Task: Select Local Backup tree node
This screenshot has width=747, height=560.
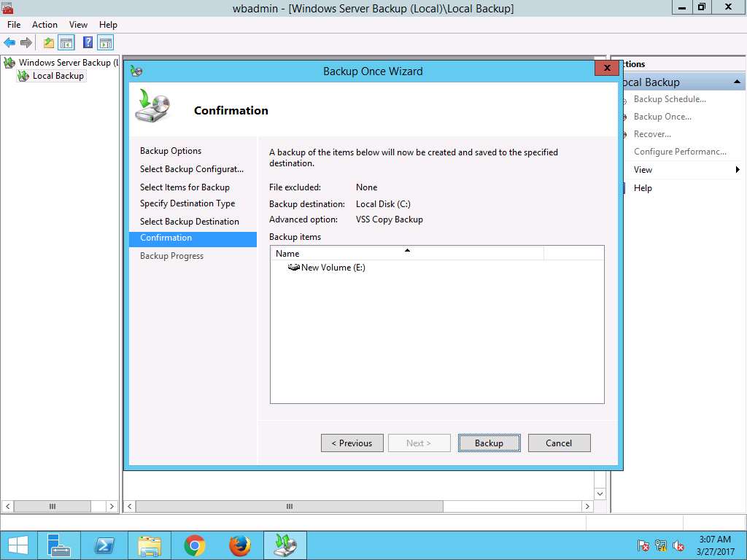Action: [x=52, y=76]
